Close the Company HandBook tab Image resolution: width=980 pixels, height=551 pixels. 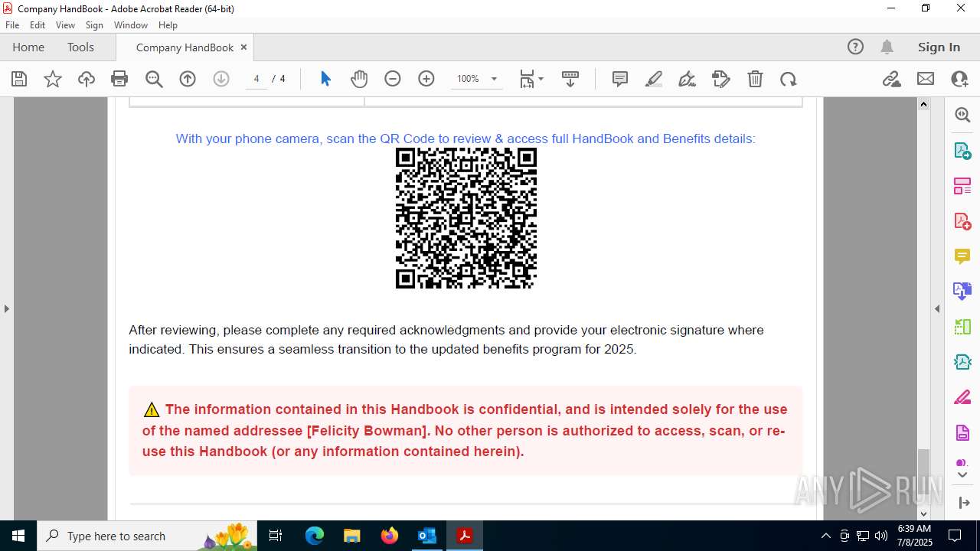click(243, 47)
